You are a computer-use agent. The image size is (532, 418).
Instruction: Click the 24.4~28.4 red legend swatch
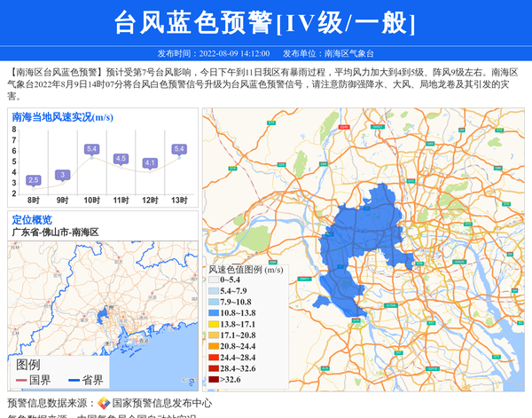coord(213,358)
